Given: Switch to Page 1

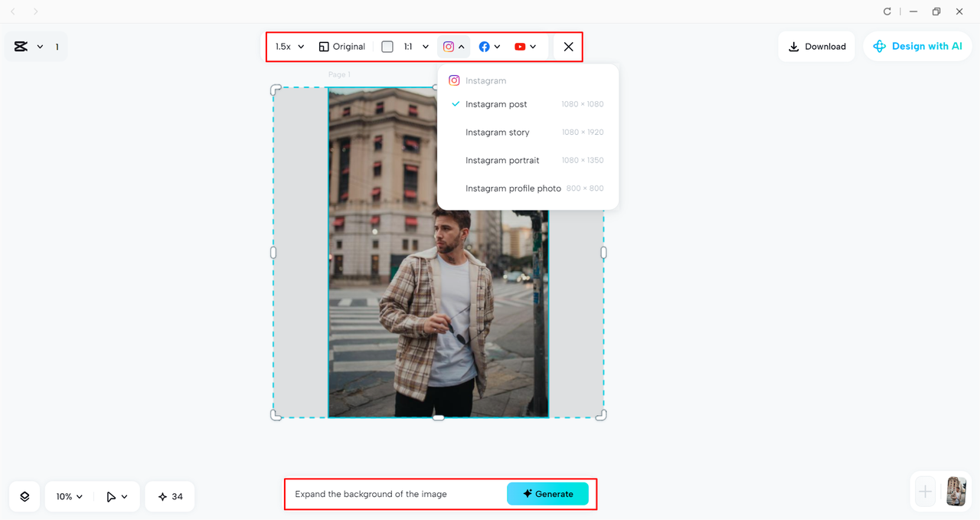Looking at the screenshot, I should (x=339, y=74).
